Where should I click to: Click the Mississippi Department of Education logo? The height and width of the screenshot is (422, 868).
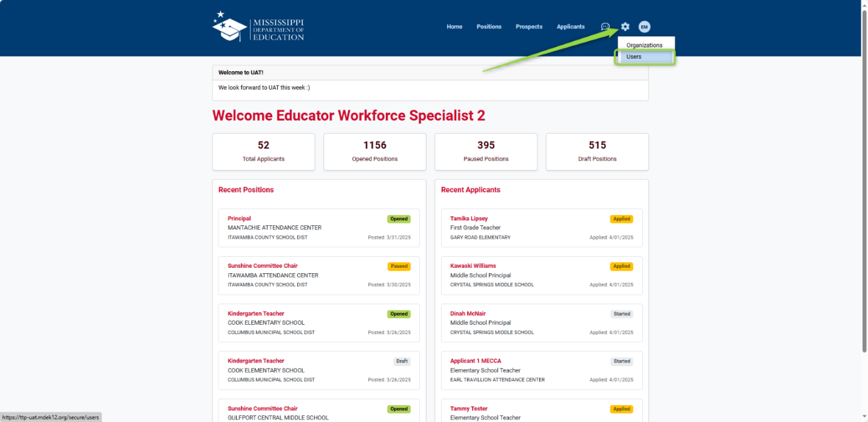coord(258,27)
